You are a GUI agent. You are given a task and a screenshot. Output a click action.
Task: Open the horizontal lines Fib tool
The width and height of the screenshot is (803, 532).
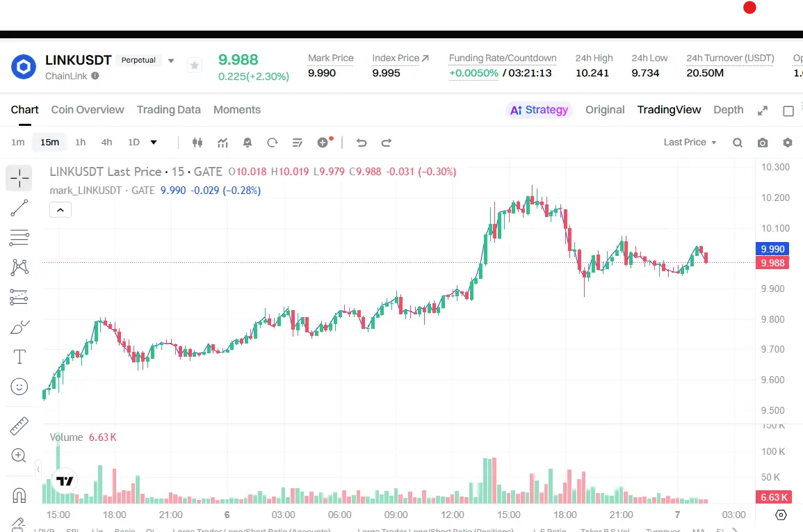point(19,238)
